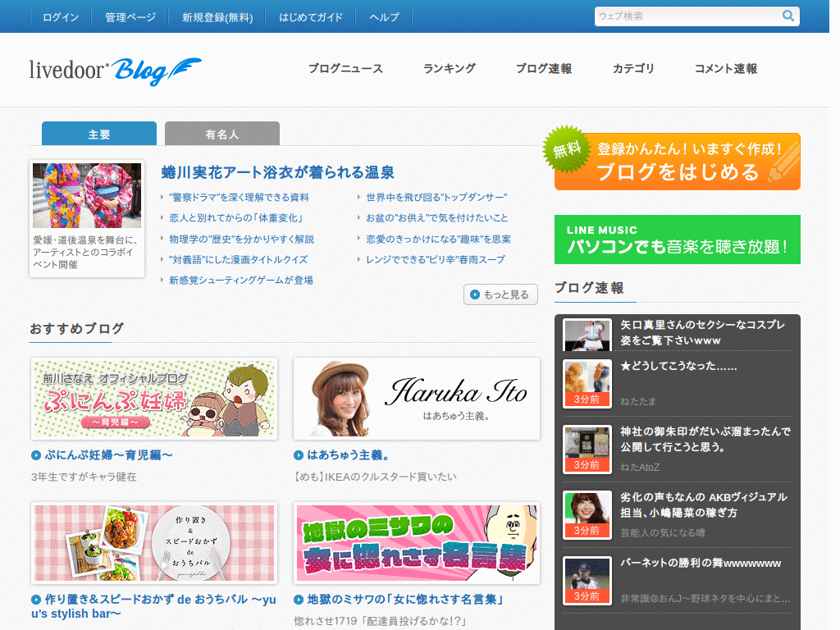Click text 惚れさせ1719 「配達員投げるかな!?」
Image resolution: width=840 pixels, height=630 pixels.
click(381, 621)
